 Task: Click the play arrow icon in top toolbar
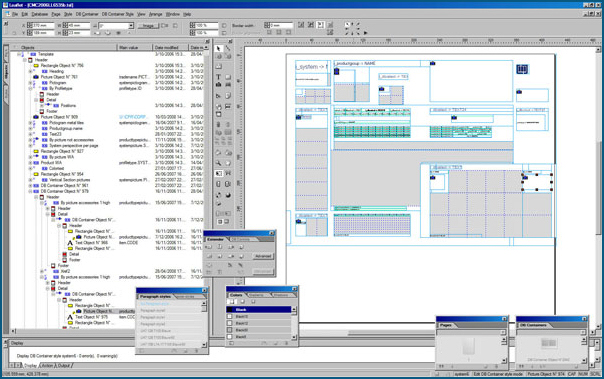(366, 33)
